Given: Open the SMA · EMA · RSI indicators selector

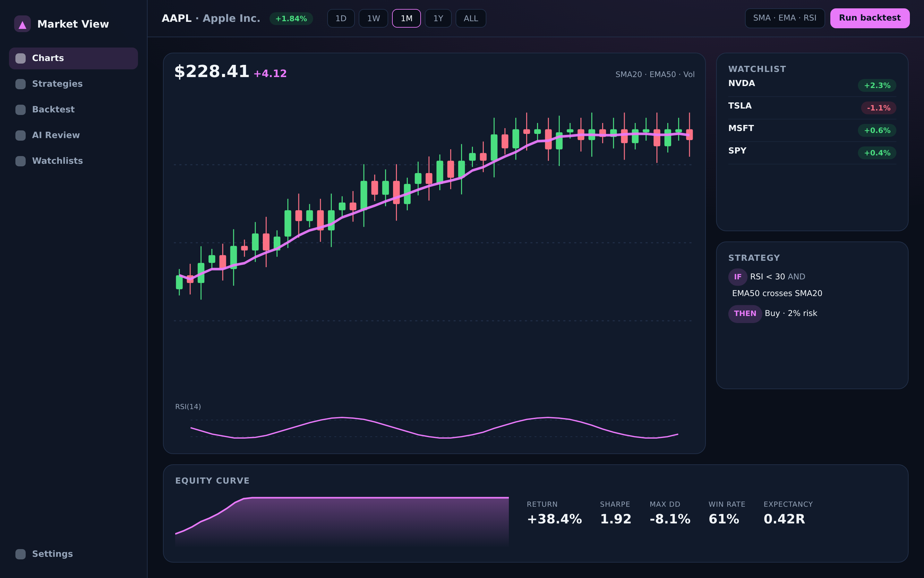Looking at the screenshot, I should [x=785, y=18].
